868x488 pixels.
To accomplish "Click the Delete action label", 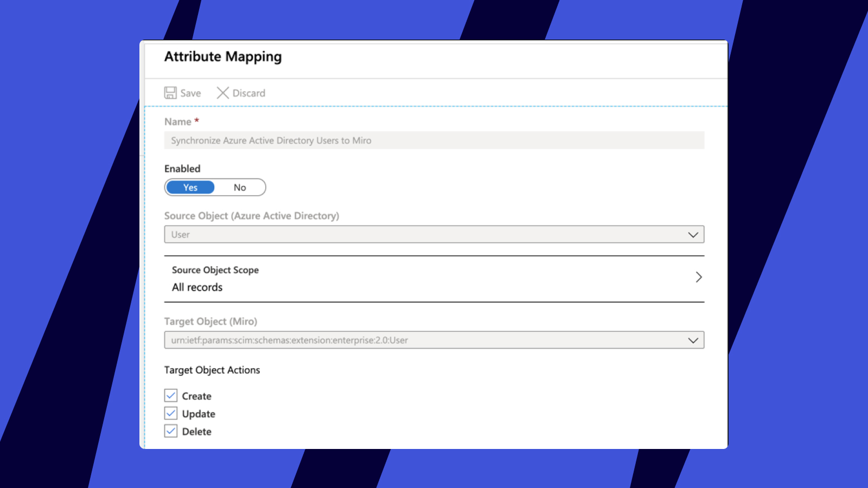I will (196, 432).
